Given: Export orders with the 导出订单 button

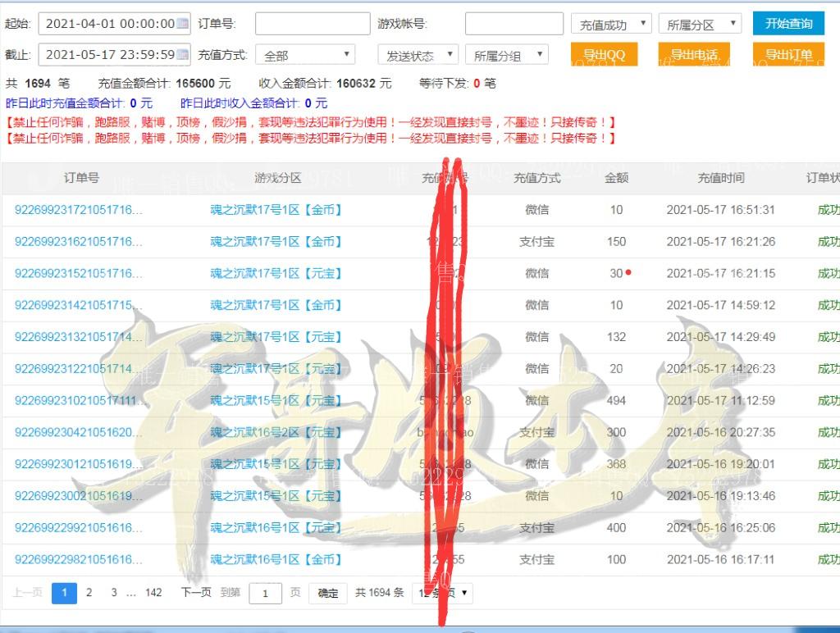Looking at the screenshot, I should click(x=787, y=55).
